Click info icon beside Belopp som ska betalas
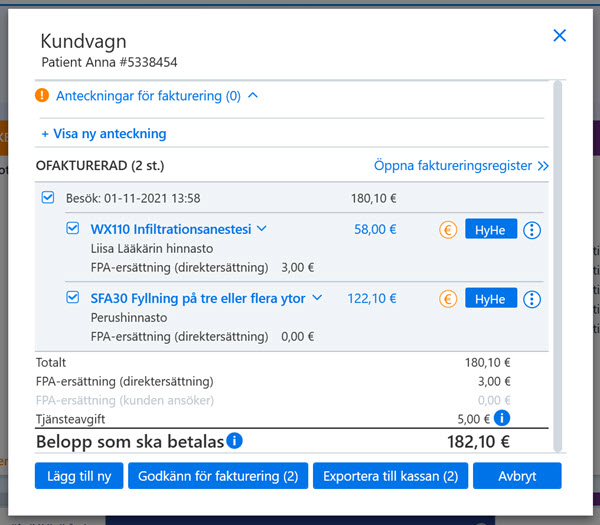Image resolution: width=600 pixels, height=525 pixels. [x=234, y=440]
